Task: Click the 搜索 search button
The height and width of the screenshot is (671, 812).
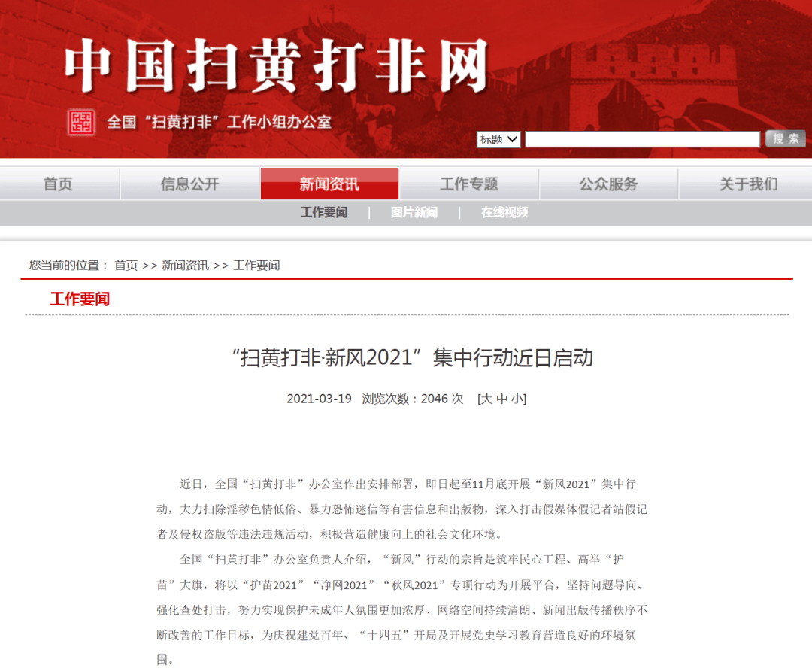Action: pos(785,139)
